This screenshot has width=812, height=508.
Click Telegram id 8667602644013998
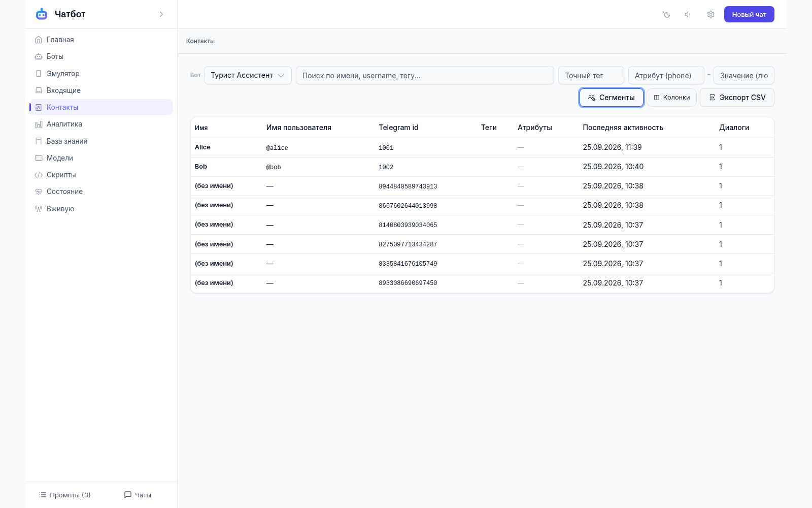point(408,206)
